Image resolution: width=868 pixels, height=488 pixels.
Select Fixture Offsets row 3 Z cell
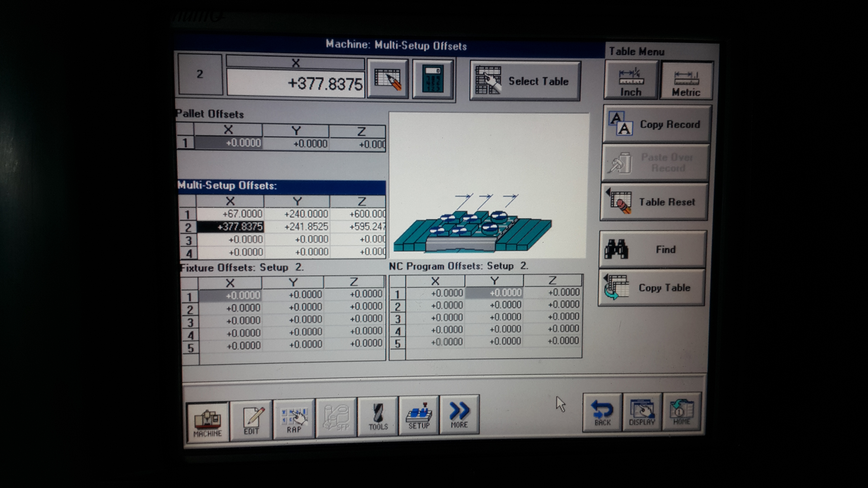coord(354,319)
